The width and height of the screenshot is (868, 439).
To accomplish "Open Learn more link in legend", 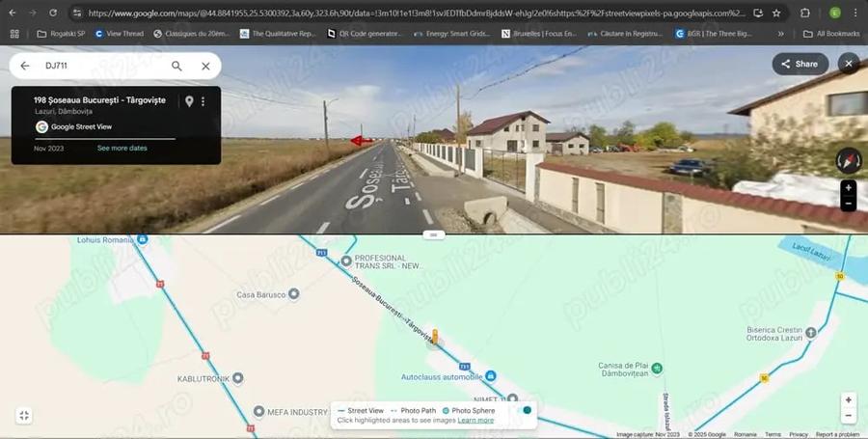I will pos(475,420).
